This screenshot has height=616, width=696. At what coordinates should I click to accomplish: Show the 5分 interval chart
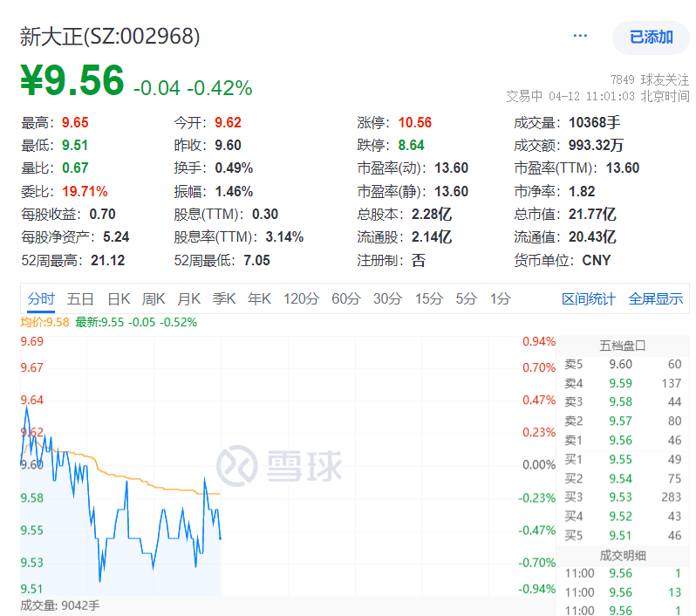coord(466,299)
